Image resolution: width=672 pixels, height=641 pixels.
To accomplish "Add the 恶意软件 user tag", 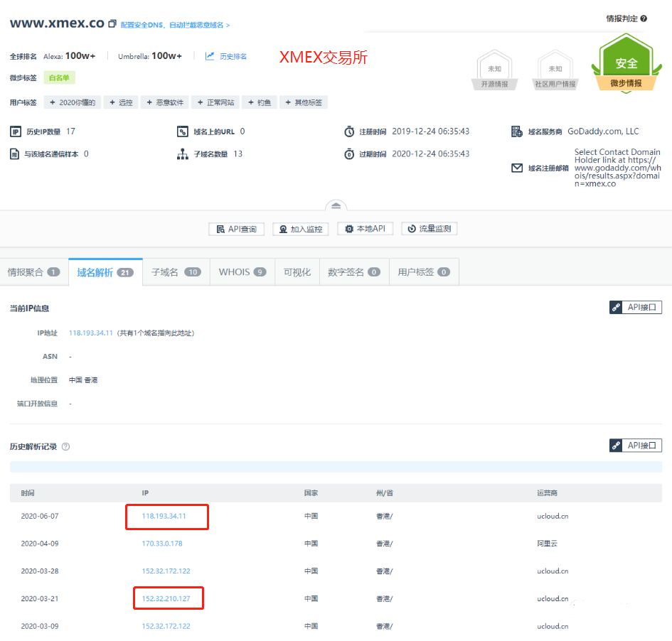I will [164, 102].
